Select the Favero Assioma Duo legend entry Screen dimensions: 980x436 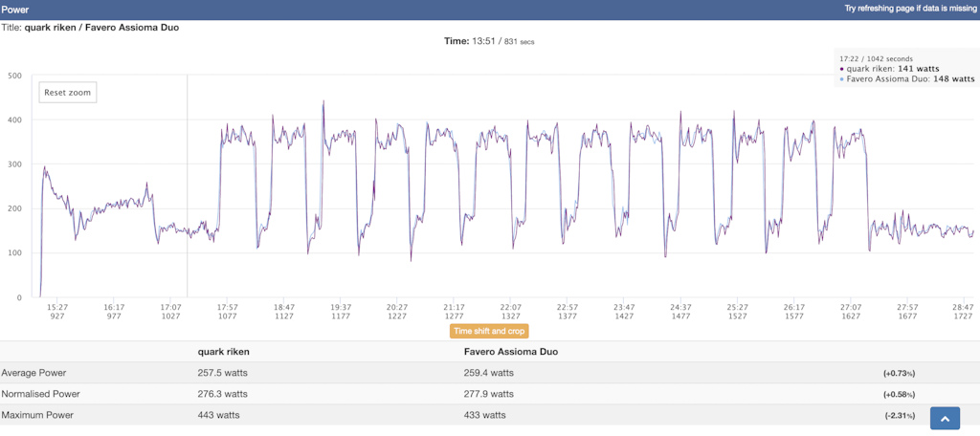coord(907,79)
